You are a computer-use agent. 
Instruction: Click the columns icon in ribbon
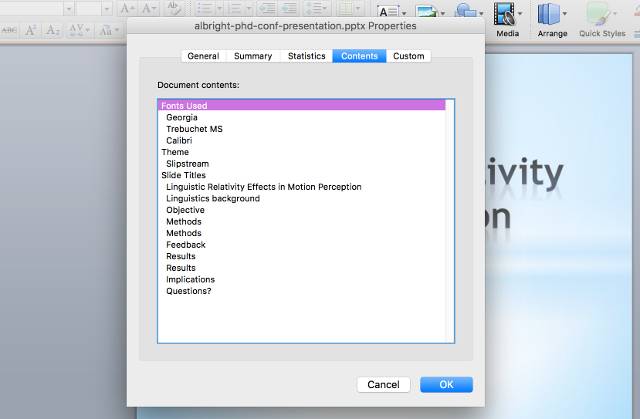[x=347, y=8]
